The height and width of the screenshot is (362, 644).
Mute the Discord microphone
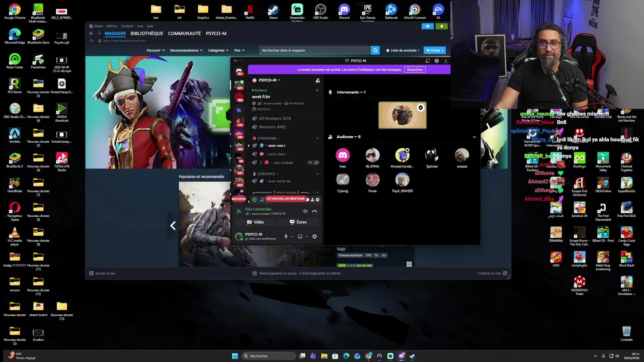point(286,236)
